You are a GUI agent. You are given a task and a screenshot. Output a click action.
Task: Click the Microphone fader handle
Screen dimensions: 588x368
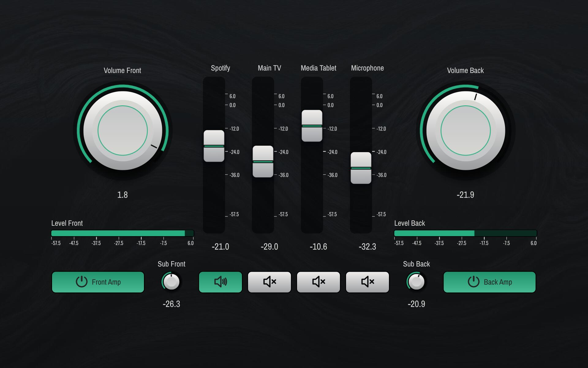tap(361, 168)
